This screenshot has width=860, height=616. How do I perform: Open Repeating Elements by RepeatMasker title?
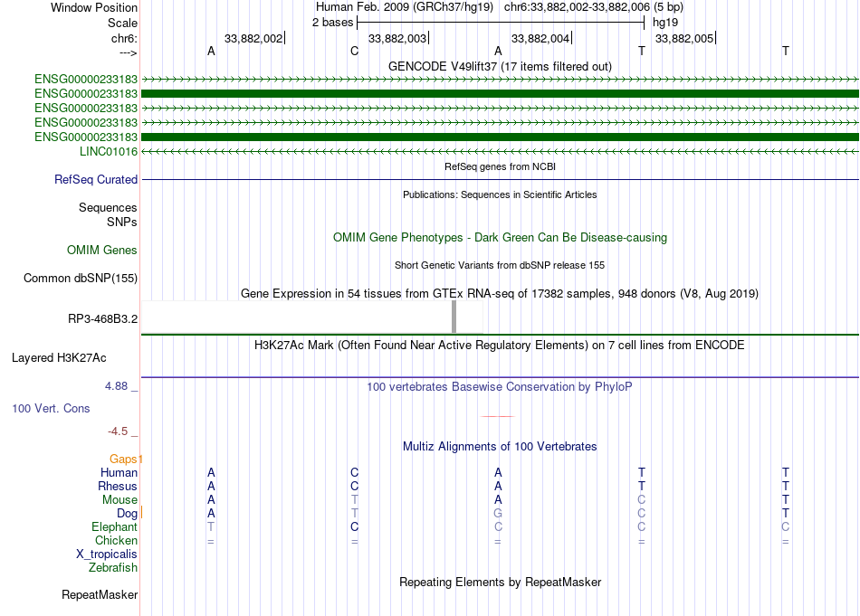pos(500,582)
